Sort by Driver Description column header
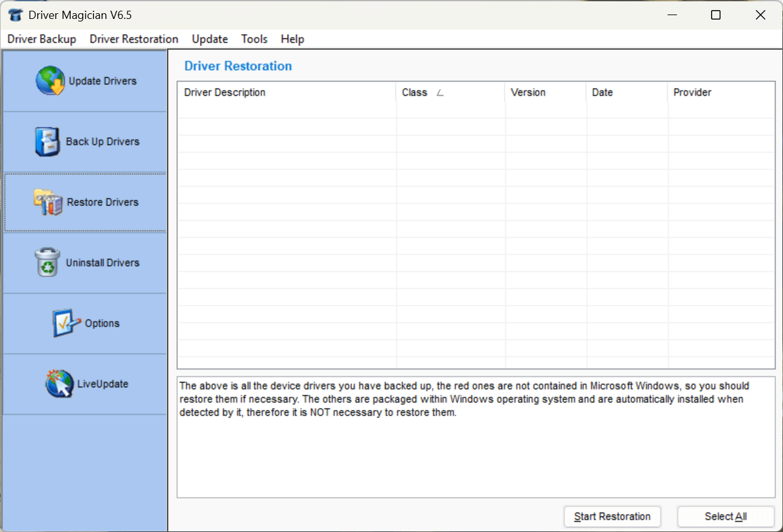The width and height of the screenshot is (783, 532). pos(287,92)
